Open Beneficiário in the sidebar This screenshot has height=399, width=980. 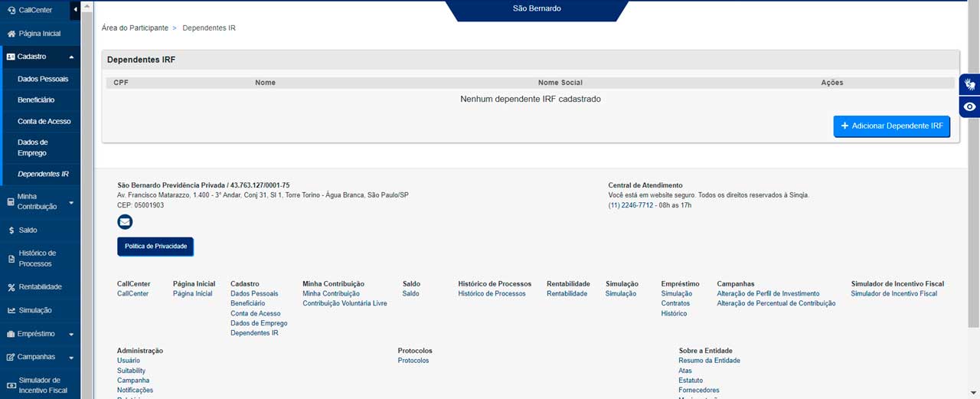click(36, 100)
